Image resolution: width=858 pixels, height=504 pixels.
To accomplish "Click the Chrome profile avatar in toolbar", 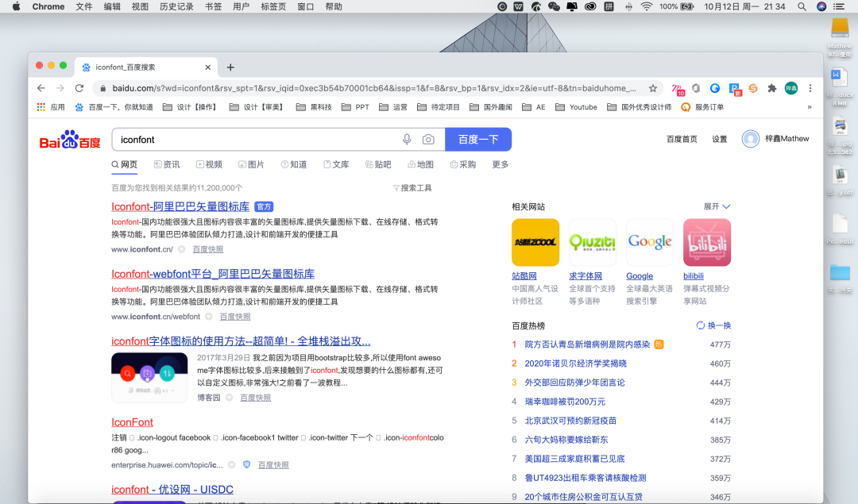I will pos(791,88).
